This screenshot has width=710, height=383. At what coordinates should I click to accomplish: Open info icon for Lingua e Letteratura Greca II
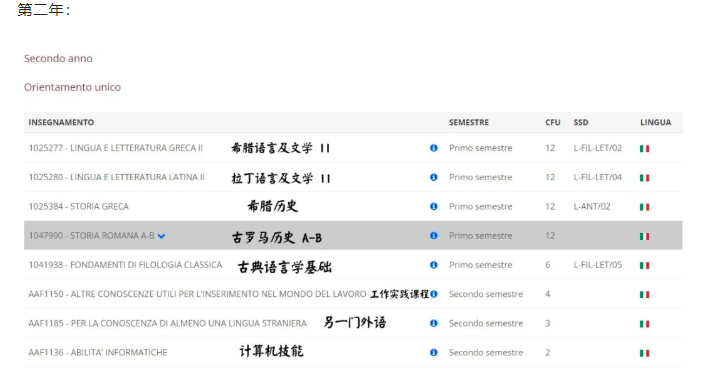pos(434,148)
